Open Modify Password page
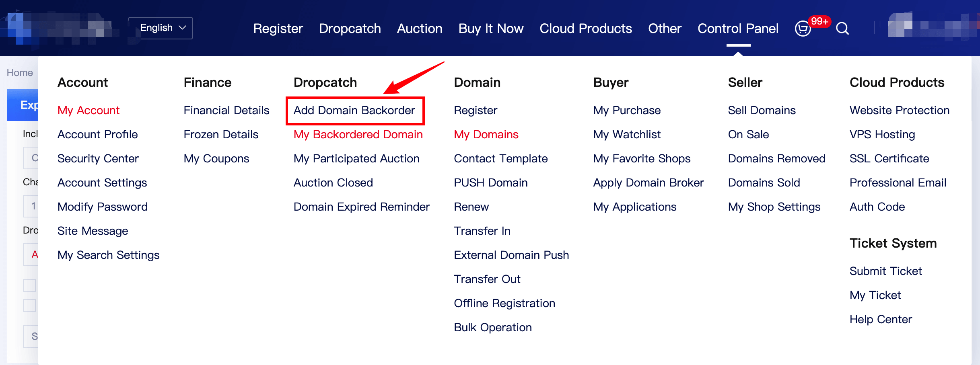This screenshot has height=365, width=980. click(102, 207)
